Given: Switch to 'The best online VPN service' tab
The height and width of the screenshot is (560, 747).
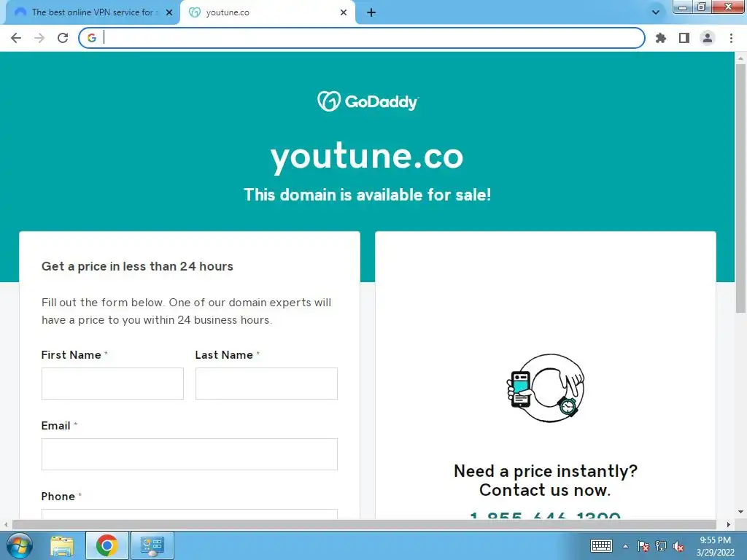Looking at the screenshot, I should click(x=90, y=12).
